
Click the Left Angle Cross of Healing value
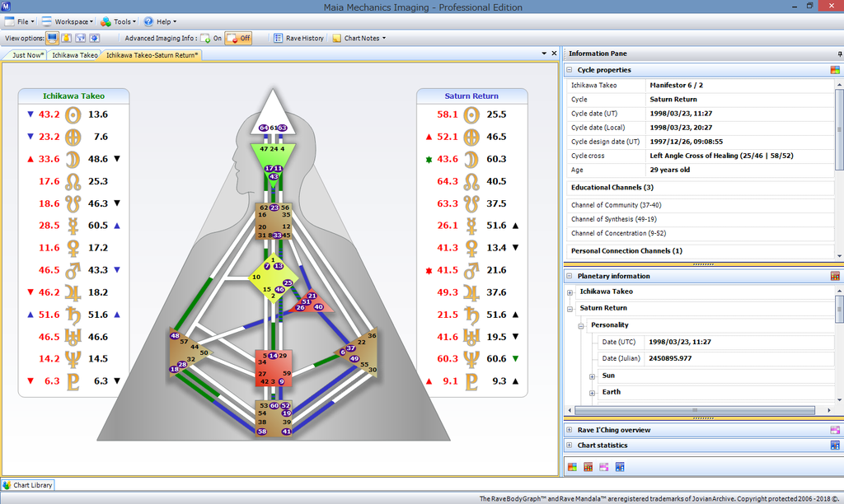[721, 156]
